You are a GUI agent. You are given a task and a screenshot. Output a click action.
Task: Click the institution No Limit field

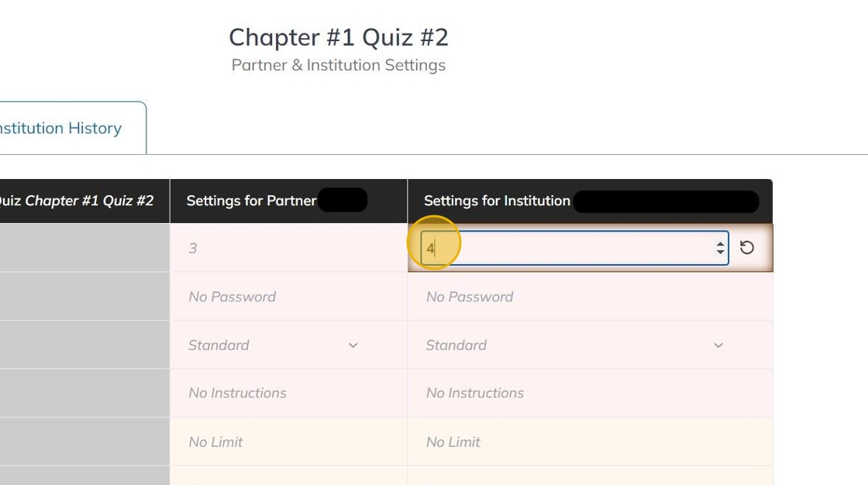pos(589,442)
